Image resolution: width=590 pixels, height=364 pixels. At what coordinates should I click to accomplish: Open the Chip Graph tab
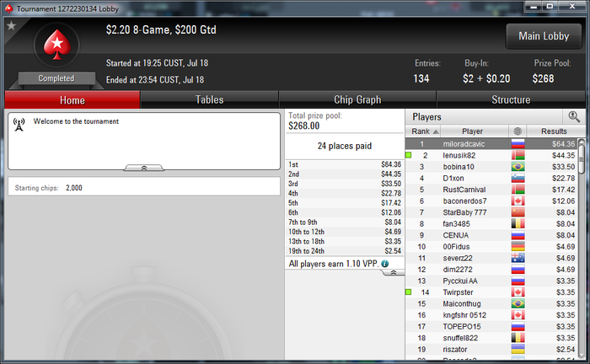pyautogui.click(x=357, y=99)
